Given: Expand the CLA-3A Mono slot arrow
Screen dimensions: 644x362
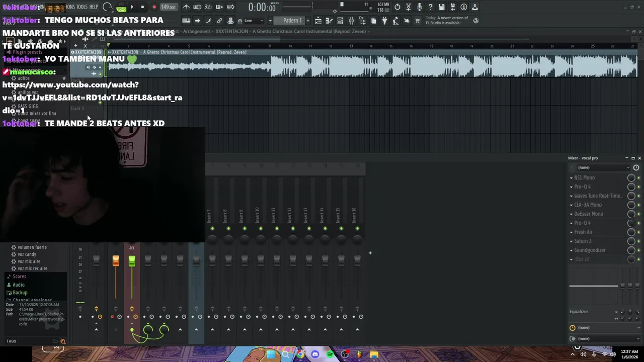Looking at the screenshot, I should [x=571, y=205].
